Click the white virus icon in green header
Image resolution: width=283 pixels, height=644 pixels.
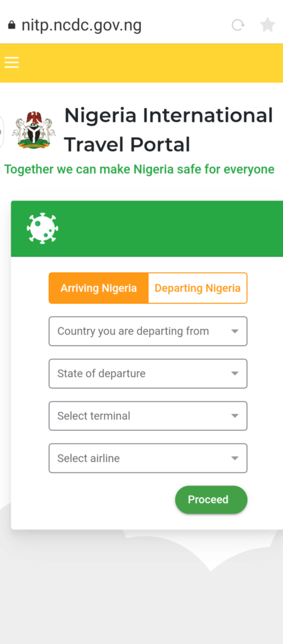click(x=42, y=228)
